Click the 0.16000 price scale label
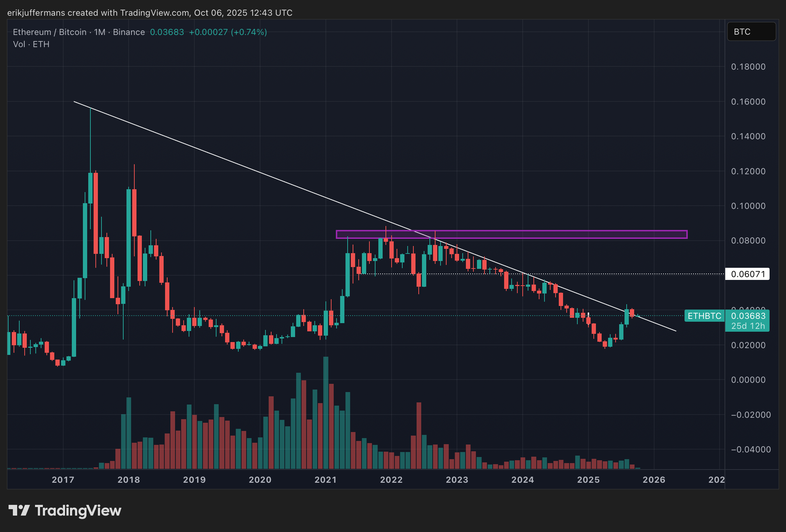The height and width of the screenshot is (532, 786). coord(748,102)
